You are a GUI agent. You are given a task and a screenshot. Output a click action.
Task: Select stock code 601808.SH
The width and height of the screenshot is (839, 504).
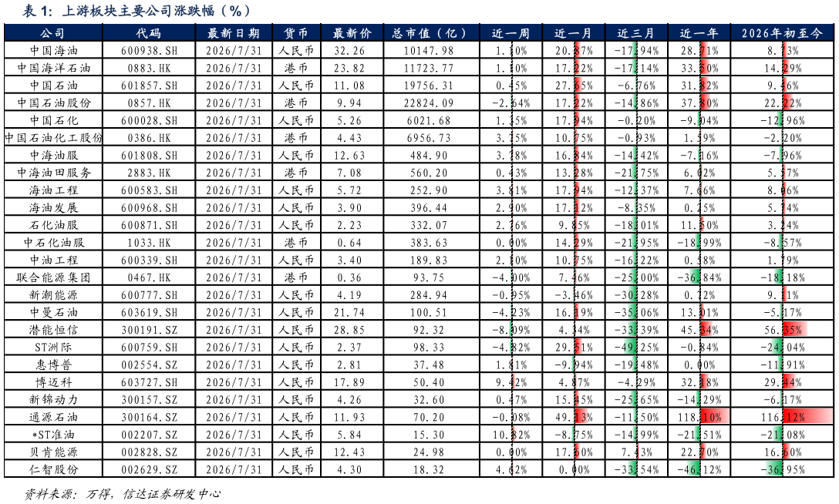pos(149,156)
